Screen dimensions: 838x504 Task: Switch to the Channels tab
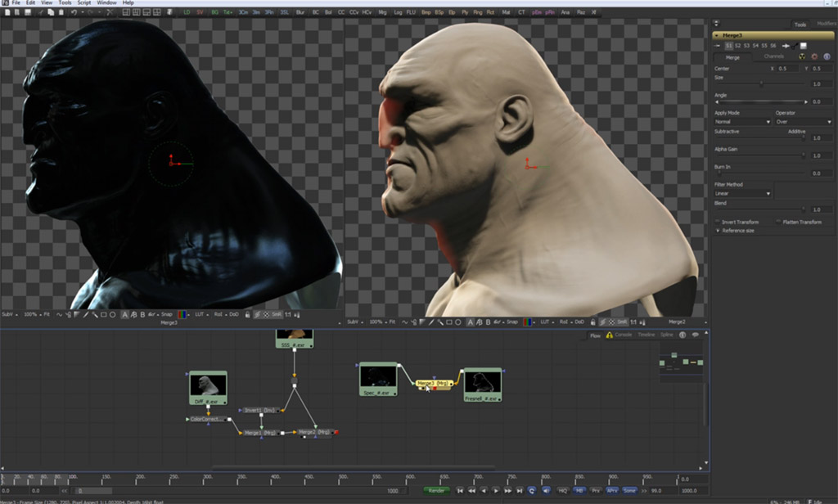coord(773,56)
